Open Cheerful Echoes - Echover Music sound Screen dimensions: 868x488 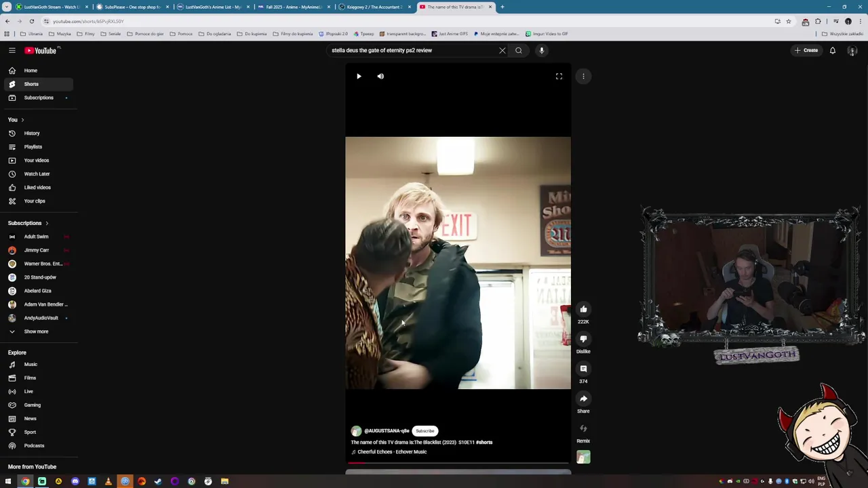point(392,452)
